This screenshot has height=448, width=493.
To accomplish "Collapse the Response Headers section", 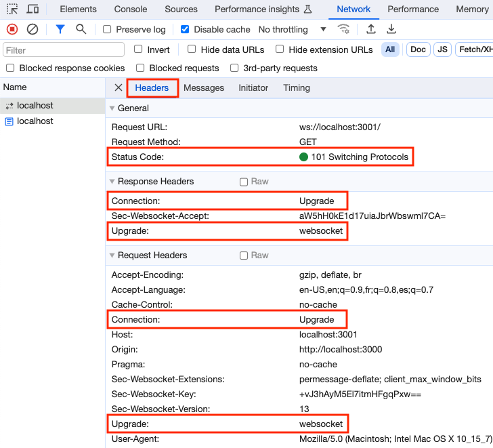I will (x=112, y=182).
